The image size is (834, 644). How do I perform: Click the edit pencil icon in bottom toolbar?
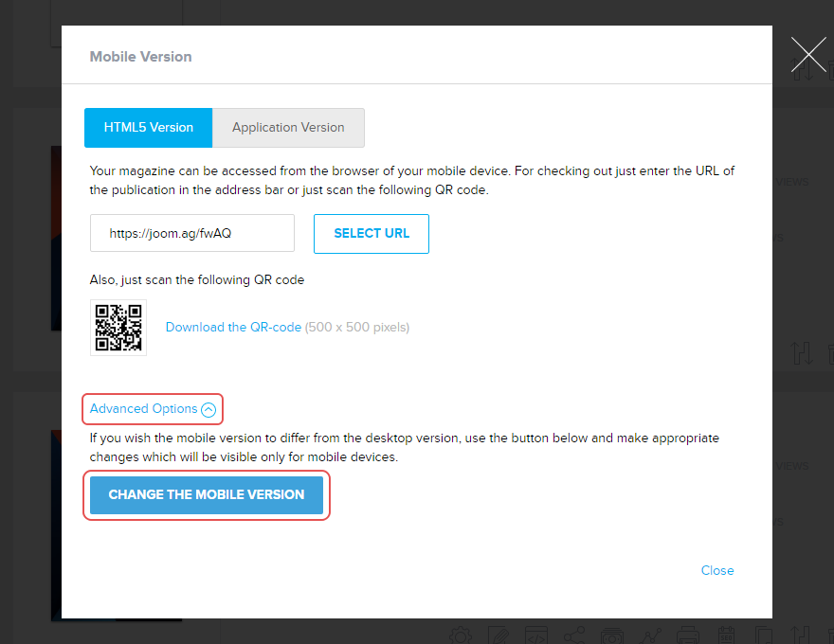coord(499,635)
